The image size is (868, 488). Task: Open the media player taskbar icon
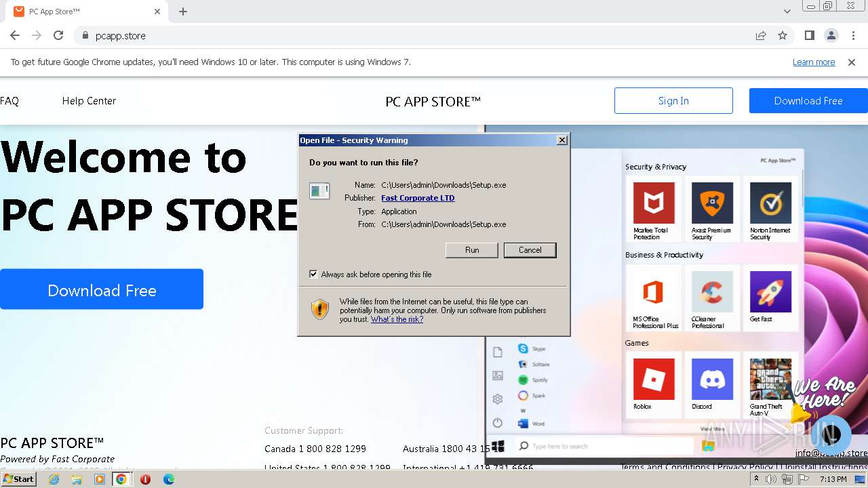(x=100, y=479)
